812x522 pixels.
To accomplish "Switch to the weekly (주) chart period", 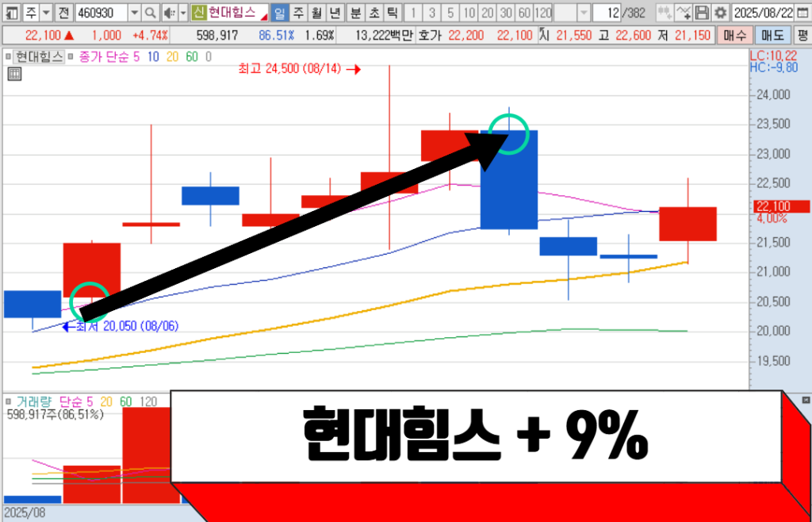I will (297, 13).
